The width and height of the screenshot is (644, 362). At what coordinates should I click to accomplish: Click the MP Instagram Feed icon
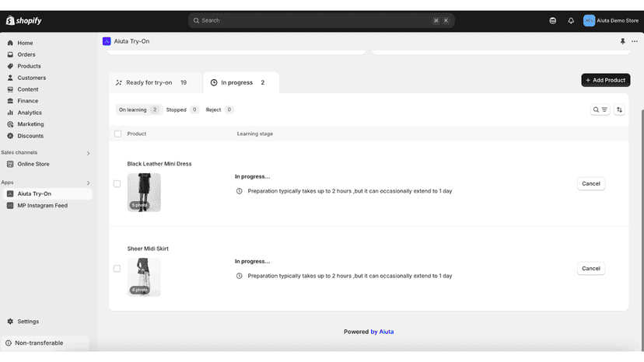(10, 205)
